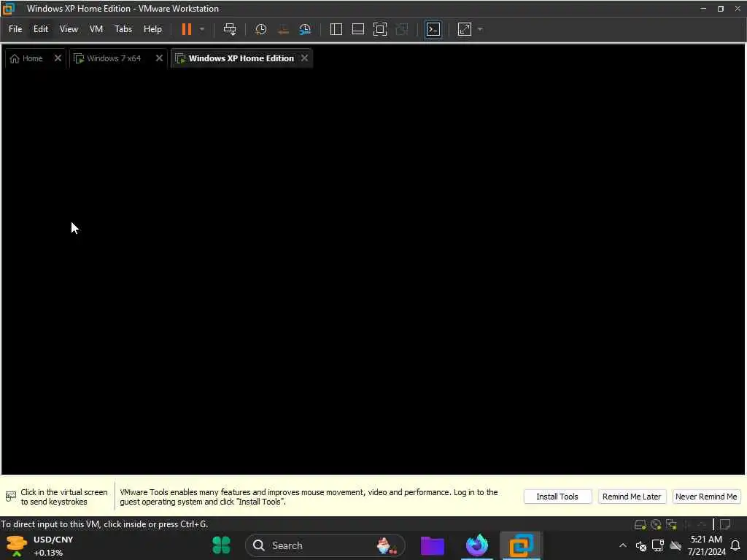Click the keyboard hint icon in info bar
The image size is (747, 560).
pyautogui.click(x=10, y=497)
